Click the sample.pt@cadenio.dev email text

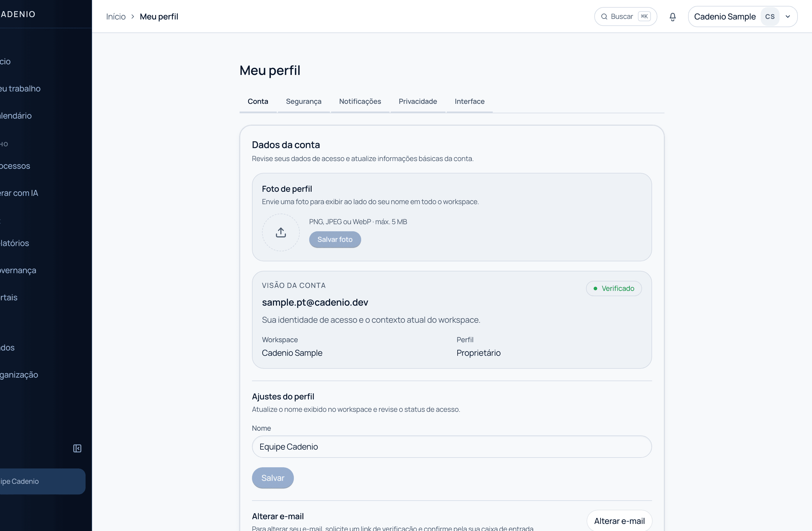click(315, 302)
